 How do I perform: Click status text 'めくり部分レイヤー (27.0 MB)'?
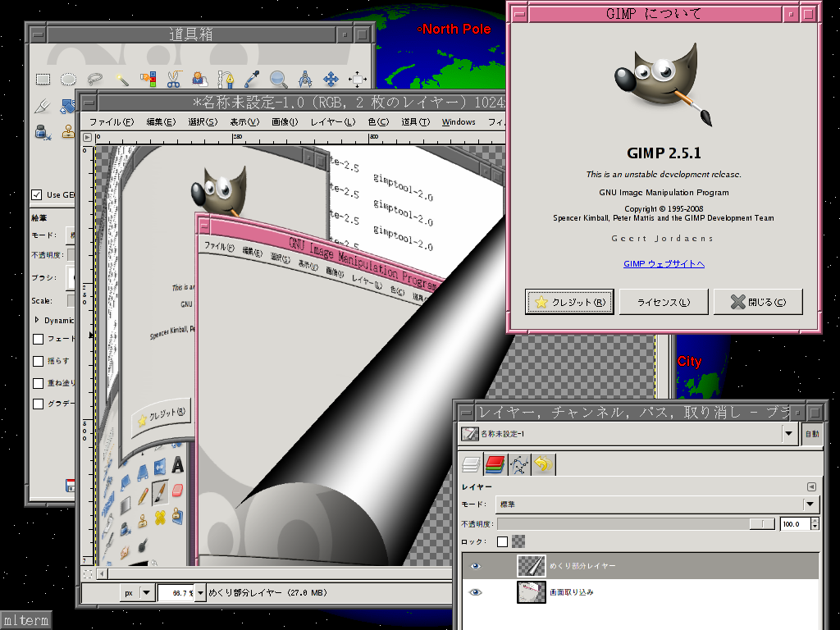[268, 593]
